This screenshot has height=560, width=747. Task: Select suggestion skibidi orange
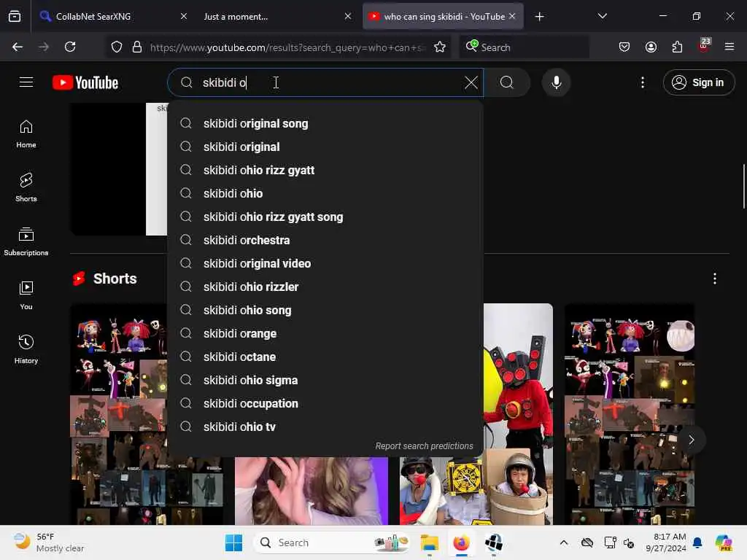pos(325,333)
